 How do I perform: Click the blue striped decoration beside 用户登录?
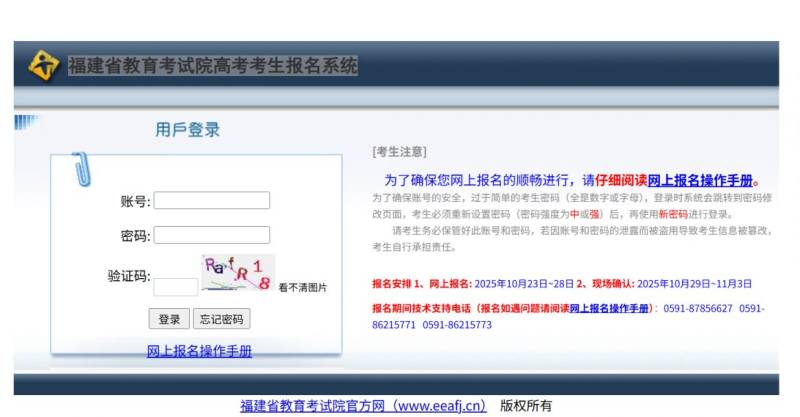pos(27,123)
